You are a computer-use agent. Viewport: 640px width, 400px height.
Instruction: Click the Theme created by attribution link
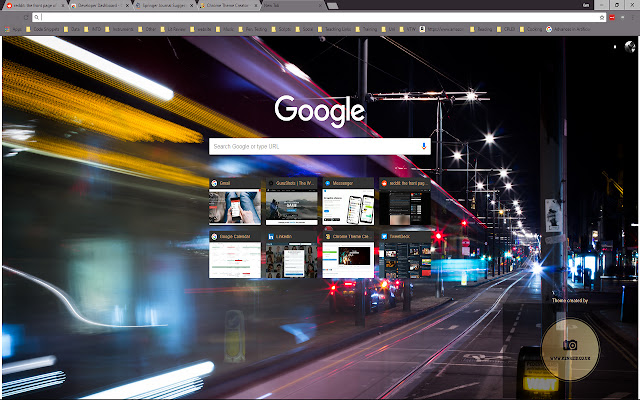(x=570, y=300)
